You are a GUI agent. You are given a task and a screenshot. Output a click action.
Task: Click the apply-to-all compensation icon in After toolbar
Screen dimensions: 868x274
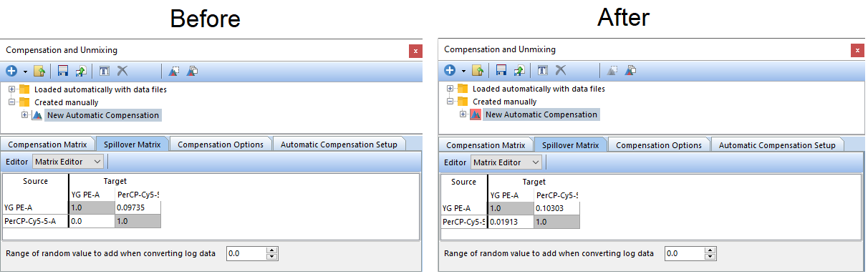pyautogui.click(x=631, y=70)
